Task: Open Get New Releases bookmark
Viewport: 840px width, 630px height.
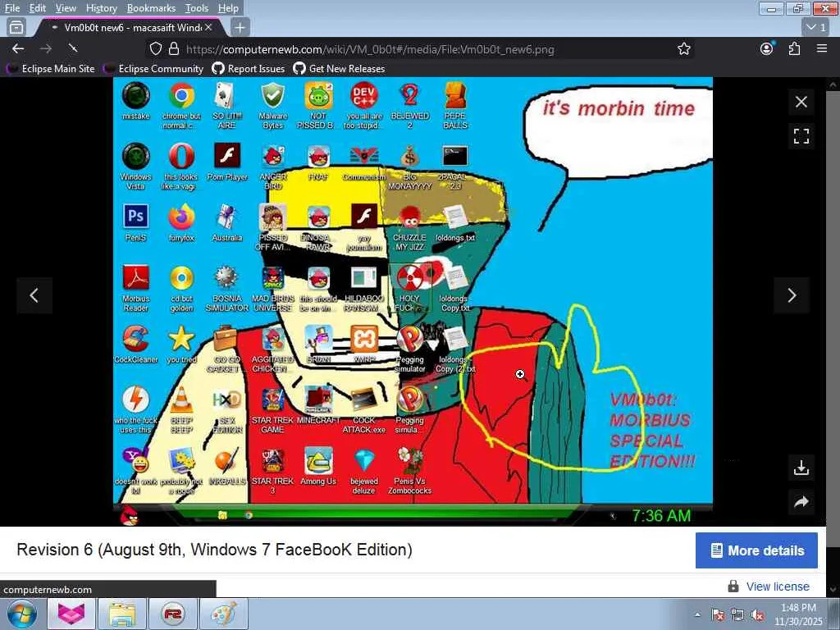Action: coord(339,69)
